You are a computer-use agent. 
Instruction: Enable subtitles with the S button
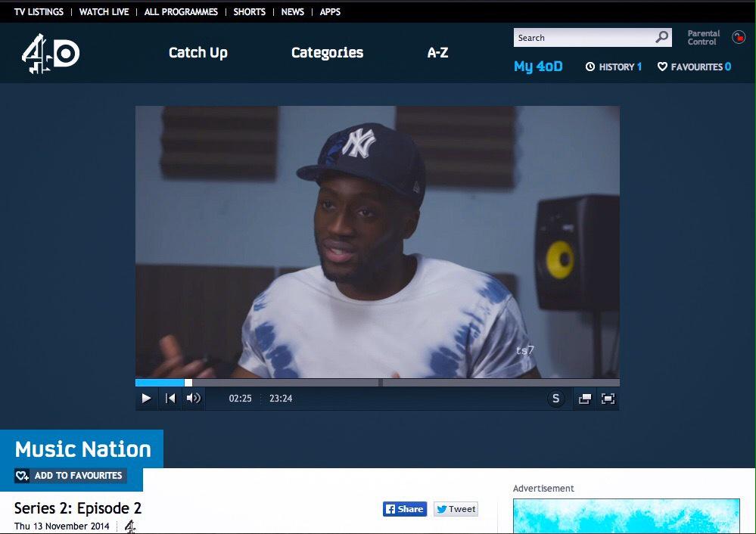click(556, 398)
